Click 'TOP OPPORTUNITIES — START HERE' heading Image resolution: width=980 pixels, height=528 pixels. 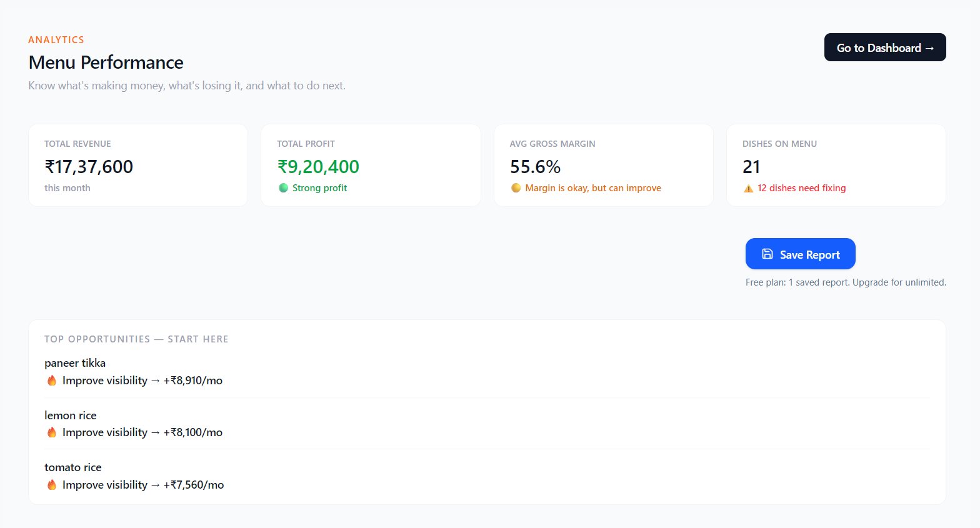[136, 339]
